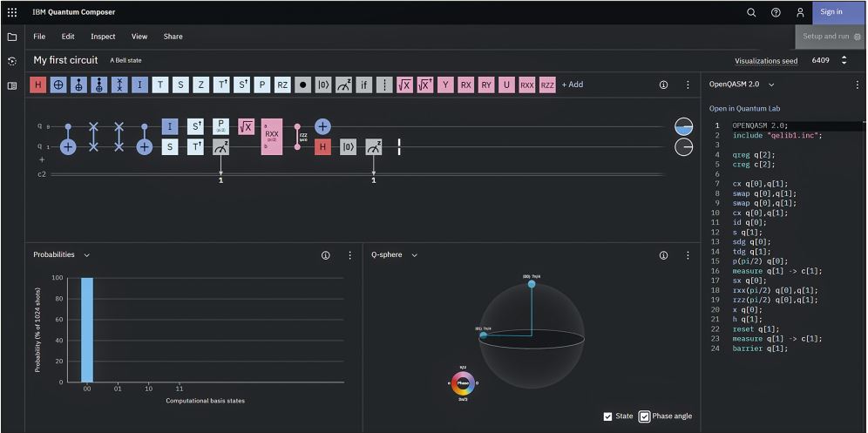Pick the NOT gate in the palette
Viewport: 868px width, 433px height.
click(58, 85)
